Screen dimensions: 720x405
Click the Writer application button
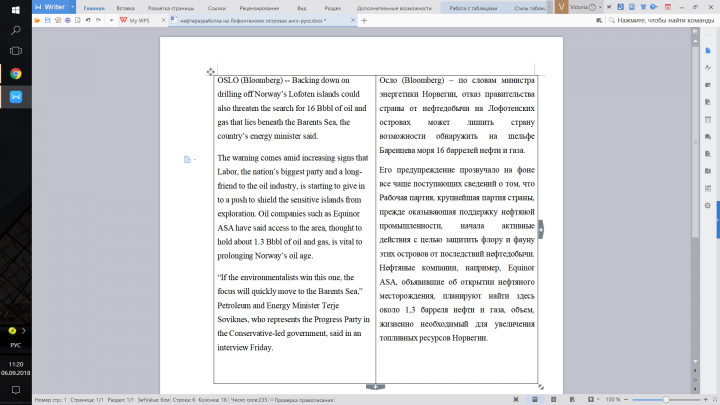(x=51, y=7)
